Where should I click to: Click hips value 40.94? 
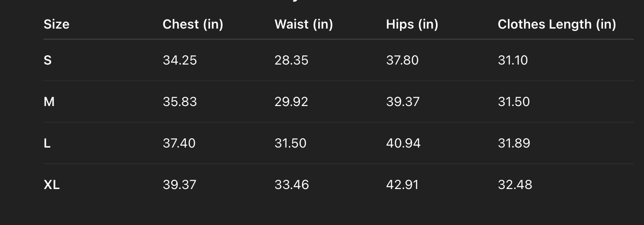coord(403,143)
